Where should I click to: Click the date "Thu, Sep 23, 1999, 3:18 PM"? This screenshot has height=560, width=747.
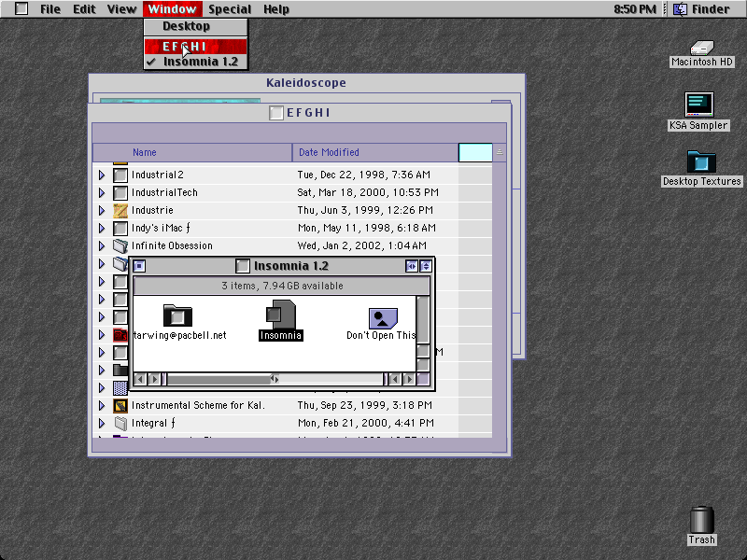[x=365, y=405]
